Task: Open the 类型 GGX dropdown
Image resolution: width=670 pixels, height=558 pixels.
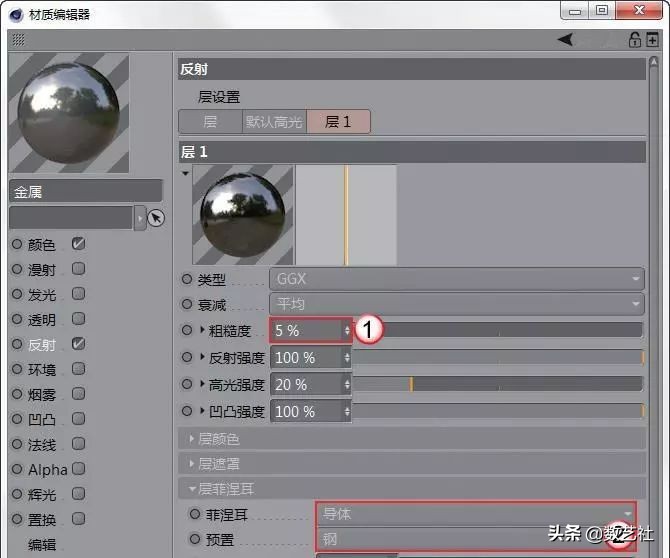Action: click(457, 279)
